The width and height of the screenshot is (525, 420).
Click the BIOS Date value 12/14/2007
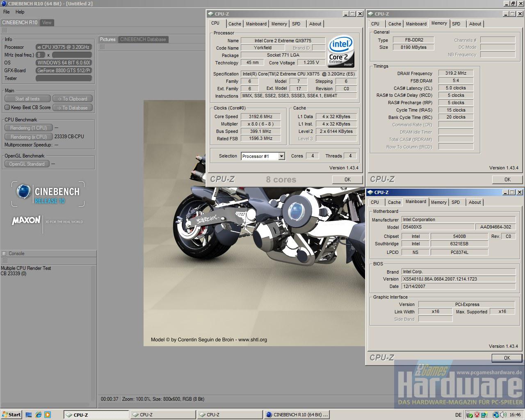458,286
